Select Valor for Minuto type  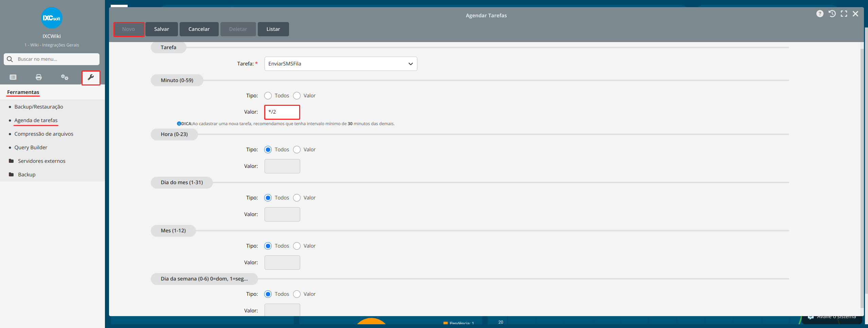297,96
